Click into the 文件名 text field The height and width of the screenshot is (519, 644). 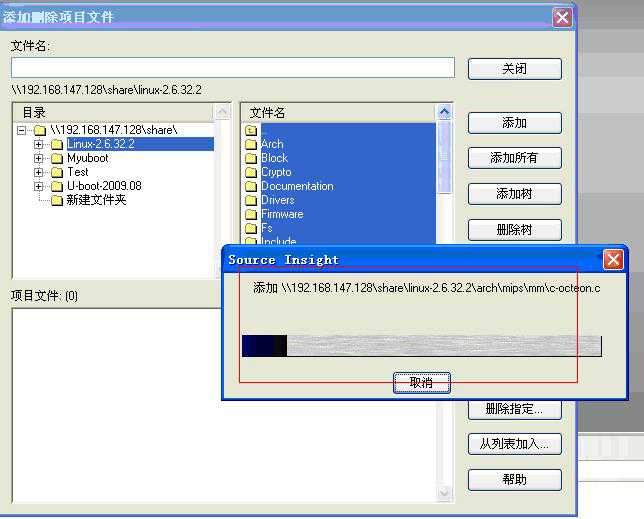pyautogui.click(x=232, y=68)
